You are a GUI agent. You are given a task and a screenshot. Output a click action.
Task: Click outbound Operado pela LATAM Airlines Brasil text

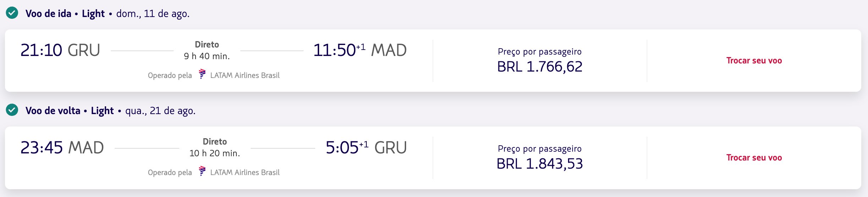(214, 75)
